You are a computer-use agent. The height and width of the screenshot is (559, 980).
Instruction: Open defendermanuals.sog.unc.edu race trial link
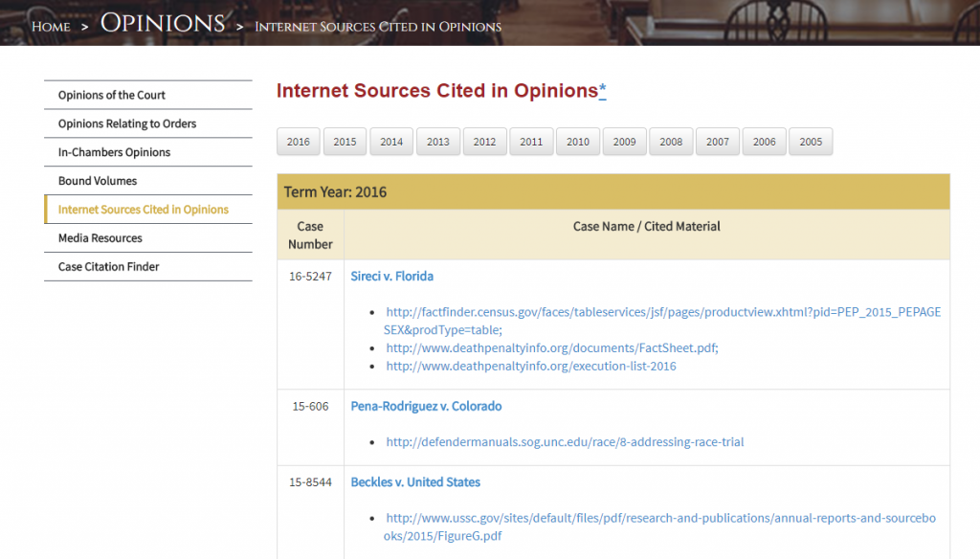(x=565, y=442)
